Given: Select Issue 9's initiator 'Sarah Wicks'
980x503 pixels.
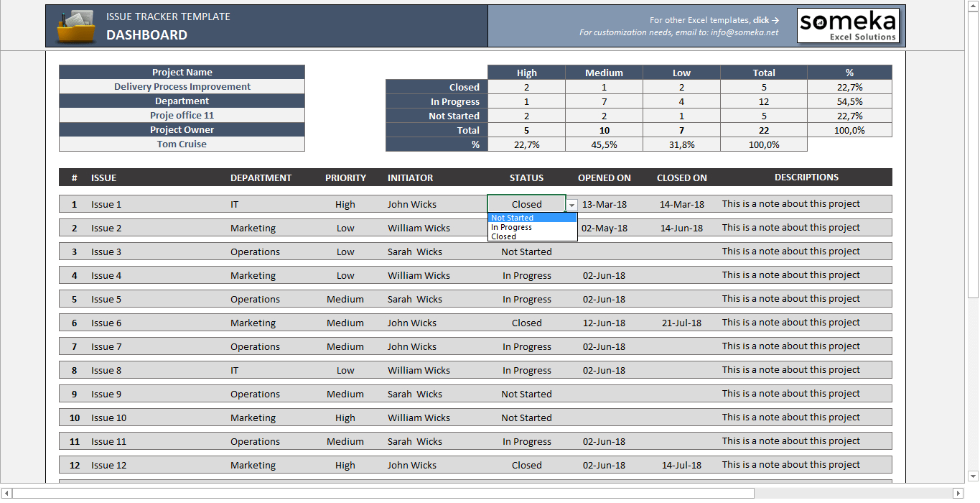Looking at the screenshot, I should (415, 394).
